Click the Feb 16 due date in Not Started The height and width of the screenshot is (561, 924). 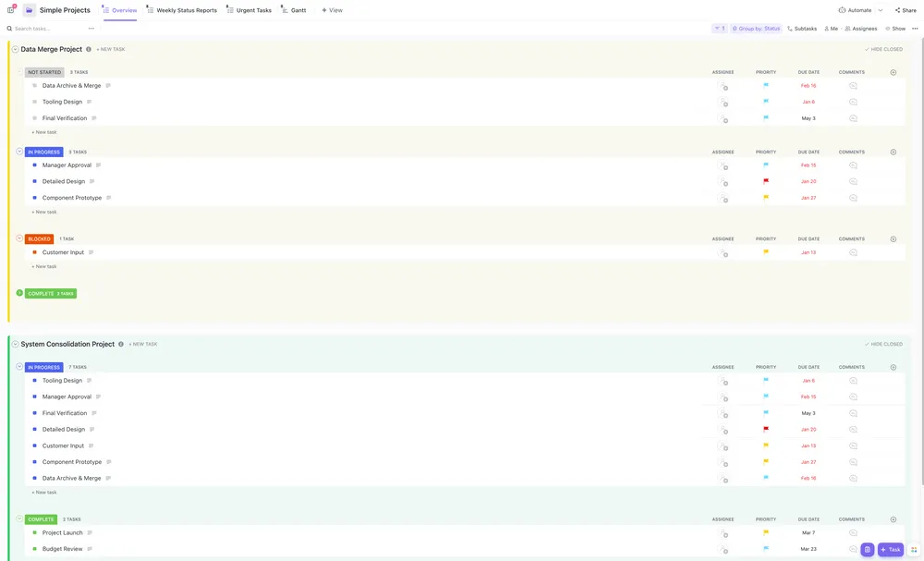[808, 86]
